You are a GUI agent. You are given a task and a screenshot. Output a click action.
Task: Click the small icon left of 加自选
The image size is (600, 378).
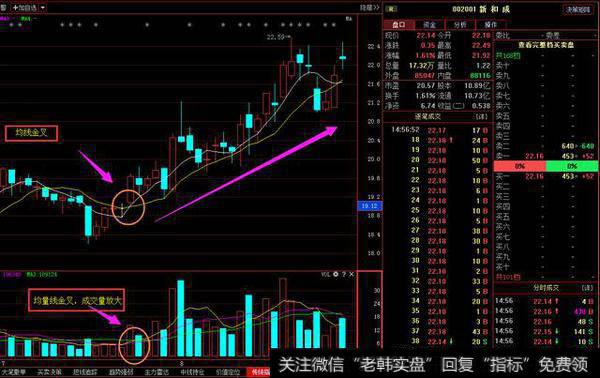point(3,8)
